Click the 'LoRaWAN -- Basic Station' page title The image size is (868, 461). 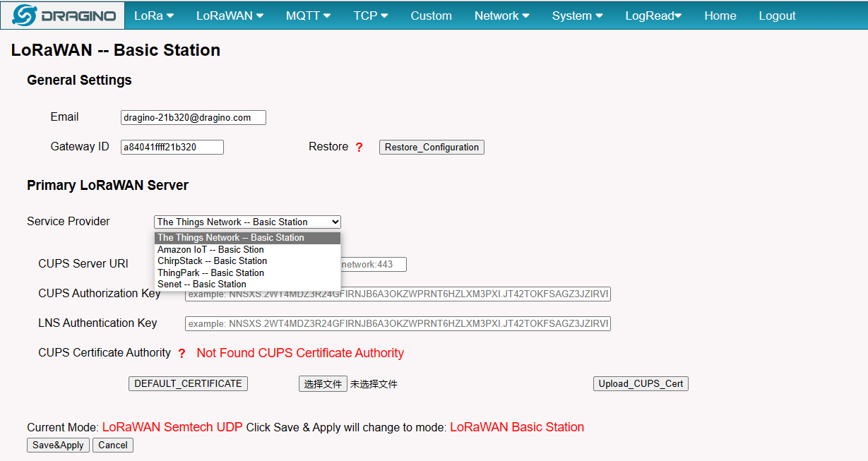116,50
